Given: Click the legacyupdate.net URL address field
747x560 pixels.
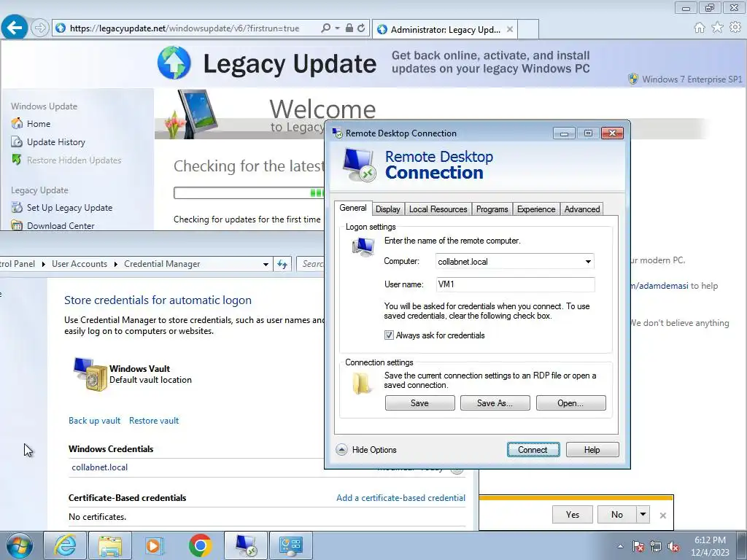Looking at the screenshot, I should coord(185,28).
